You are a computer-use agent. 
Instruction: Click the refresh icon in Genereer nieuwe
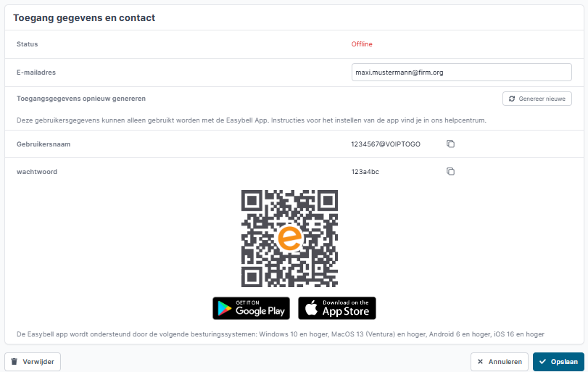click(x=511, y=99)
